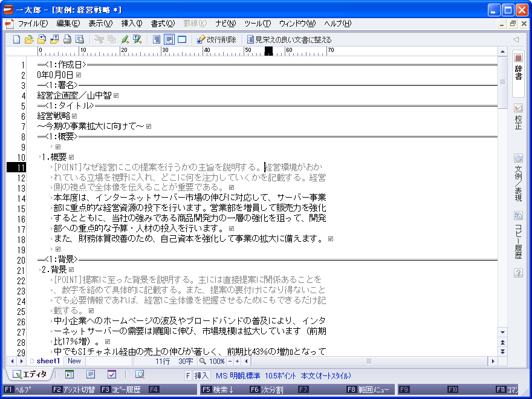Click the 改行削除 toolbar button
Screen dimensions: 532x399
tap(218, 40)
